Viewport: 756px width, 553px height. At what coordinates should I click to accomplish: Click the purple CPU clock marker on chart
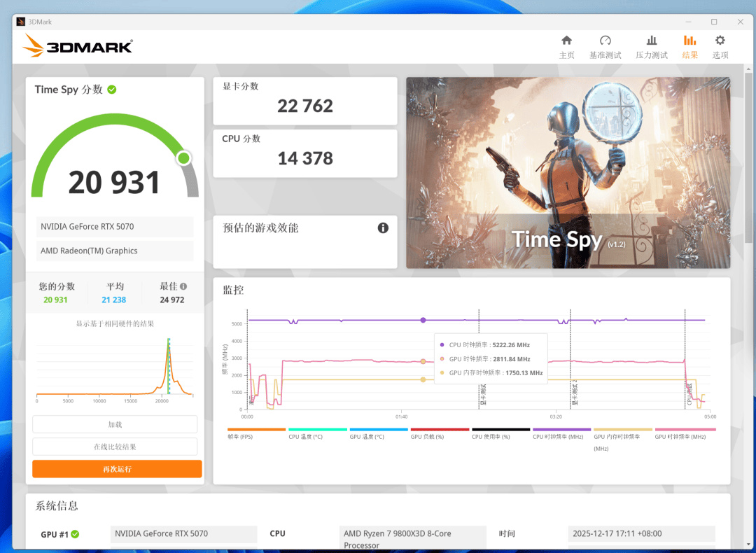(x=423, y=320)
